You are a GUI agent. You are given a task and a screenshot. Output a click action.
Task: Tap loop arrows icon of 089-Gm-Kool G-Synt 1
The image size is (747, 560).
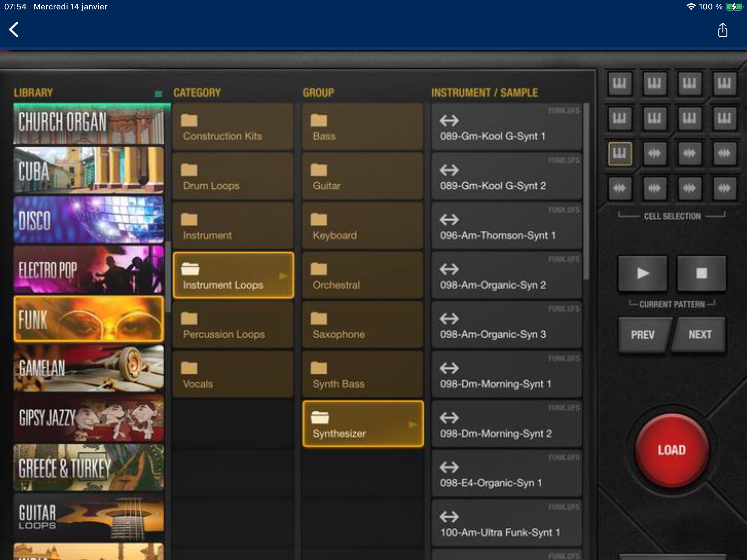point(449,120)
